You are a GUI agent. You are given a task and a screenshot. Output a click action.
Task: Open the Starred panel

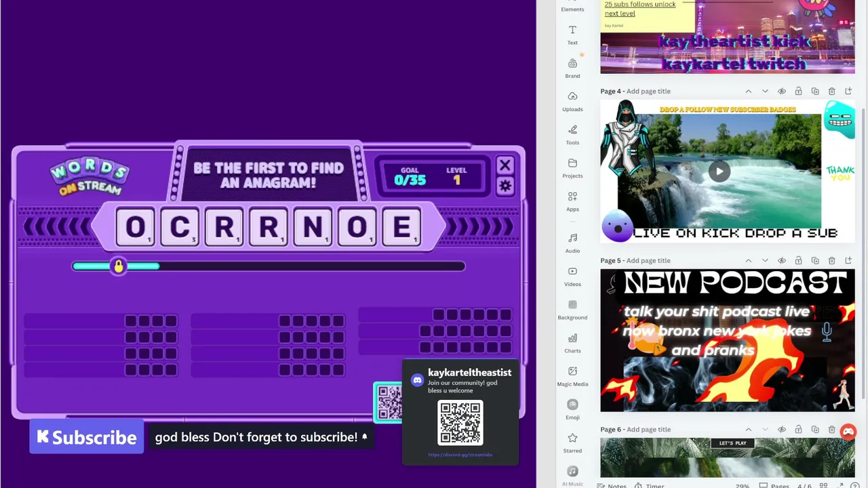coord(572,443)
